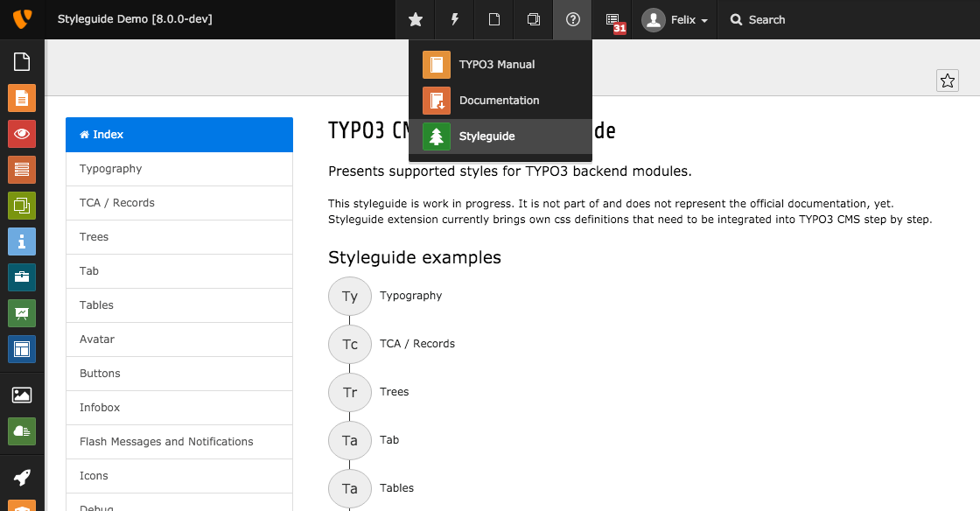980x511 pixels.
Task: Select Flash Messages and Notifications item
Action: (x=179, y=442)
